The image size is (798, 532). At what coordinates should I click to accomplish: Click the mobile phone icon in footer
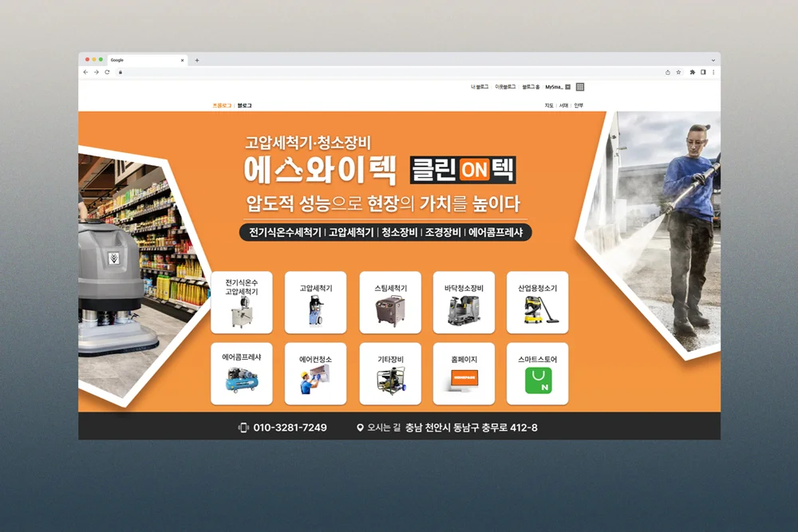point(243,428)
